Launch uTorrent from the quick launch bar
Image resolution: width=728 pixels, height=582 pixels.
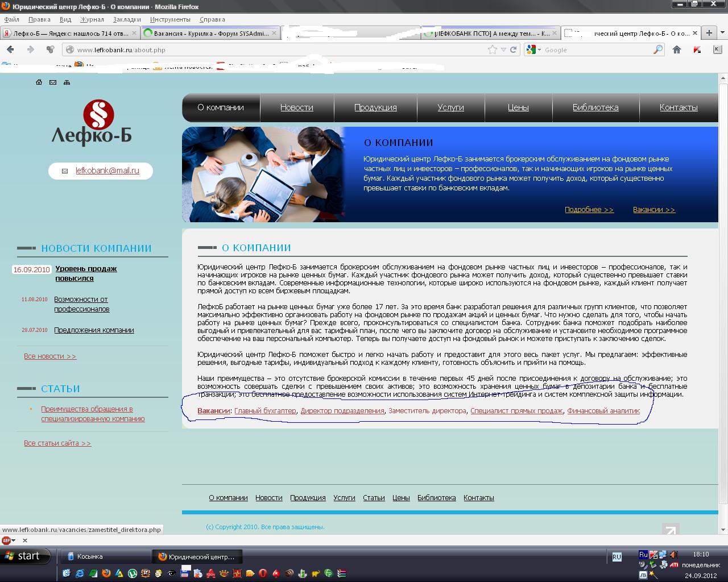coord(132,573)
